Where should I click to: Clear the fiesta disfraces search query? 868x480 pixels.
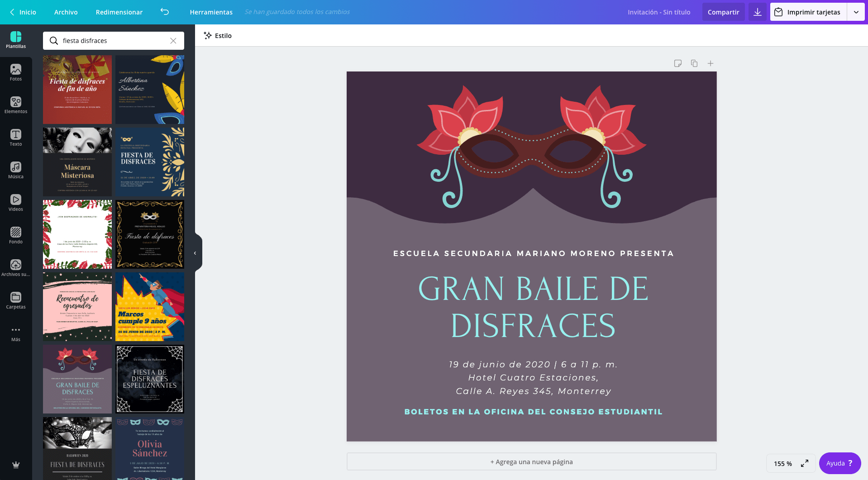pyautogui.click(x=173, y=41)
